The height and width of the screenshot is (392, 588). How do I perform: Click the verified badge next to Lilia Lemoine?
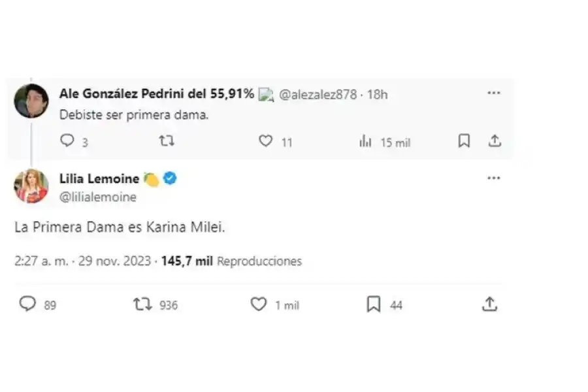(169, 177)
